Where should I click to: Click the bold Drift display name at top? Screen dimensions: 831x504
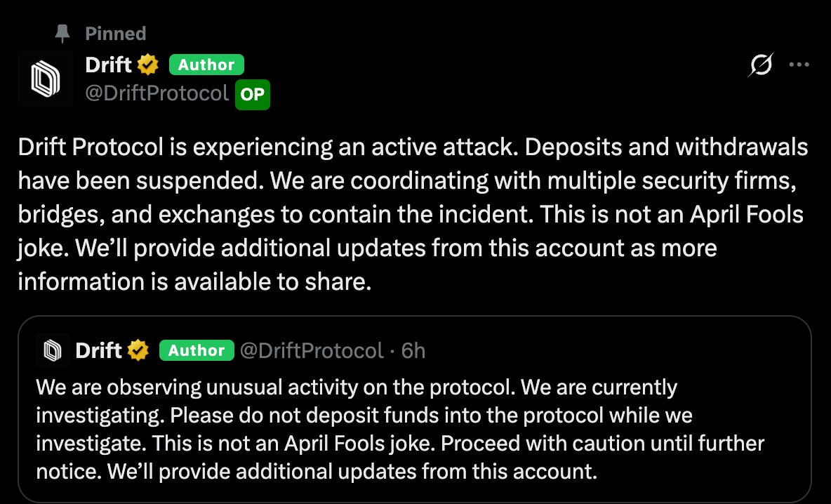click(108, 65)
